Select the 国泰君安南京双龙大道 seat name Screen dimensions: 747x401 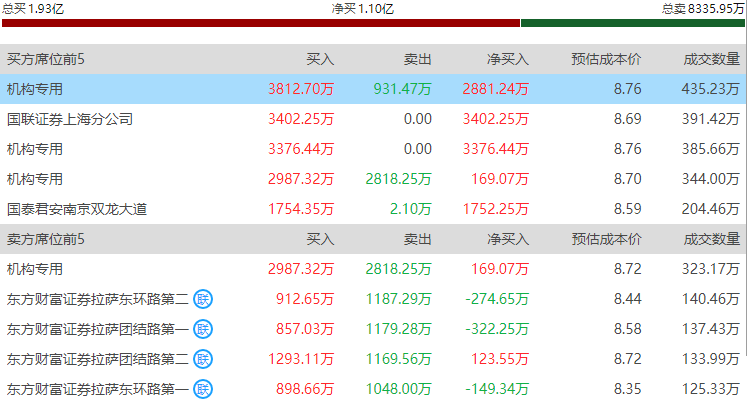tap(77, 209)
